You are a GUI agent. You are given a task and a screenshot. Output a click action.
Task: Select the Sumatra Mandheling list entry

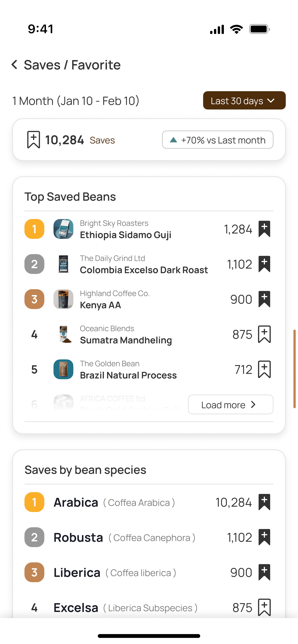click(x=126, y=340)
